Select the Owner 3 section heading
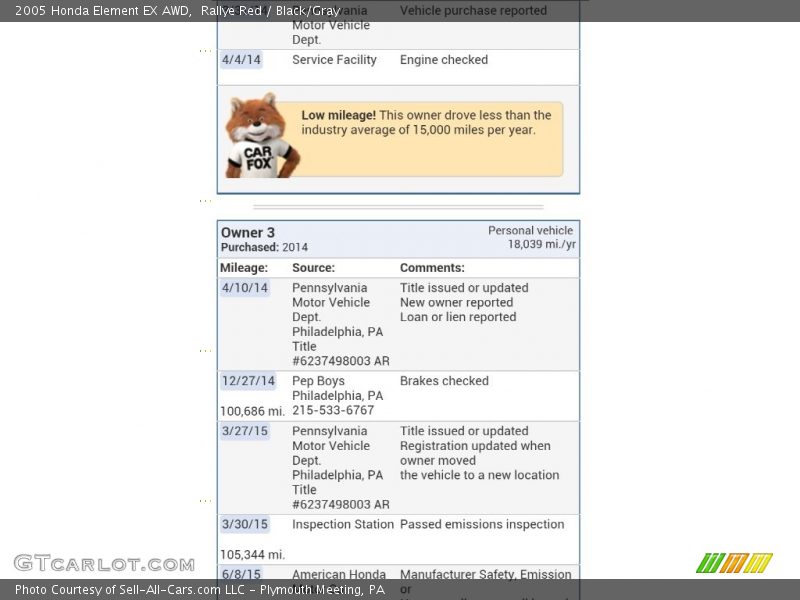Image resolution: width=800 pixels, height=600 pixels. tap(248, 232)
